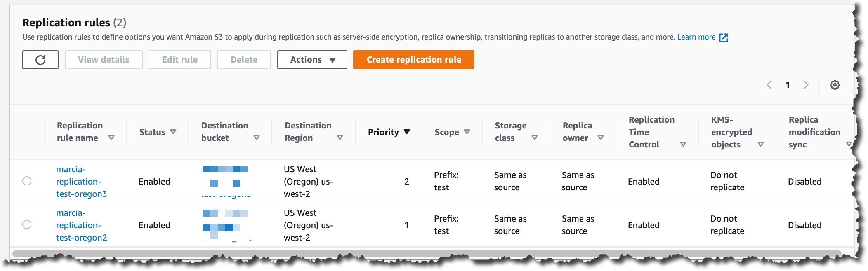Click page number 1 in pagination
Viewport: 868px width, 271px height.
click(788, 85)
